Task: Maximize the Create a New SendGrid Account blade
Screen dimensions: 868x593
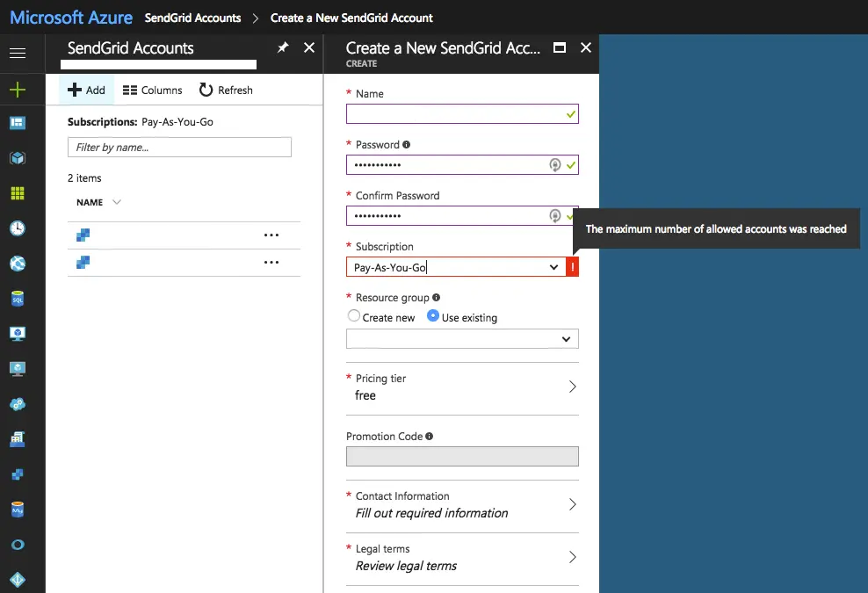Action: click(560, 47)
